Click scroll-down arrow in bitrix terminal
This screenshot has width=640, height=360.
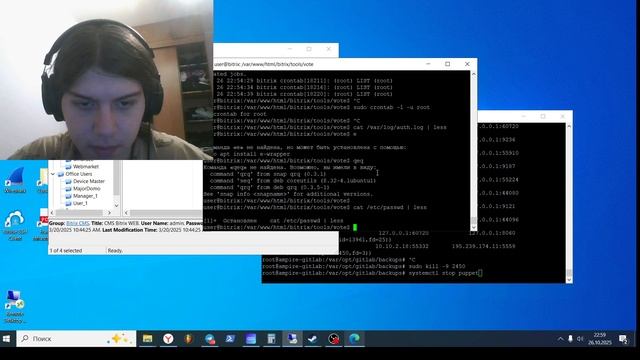pos(473,227)
